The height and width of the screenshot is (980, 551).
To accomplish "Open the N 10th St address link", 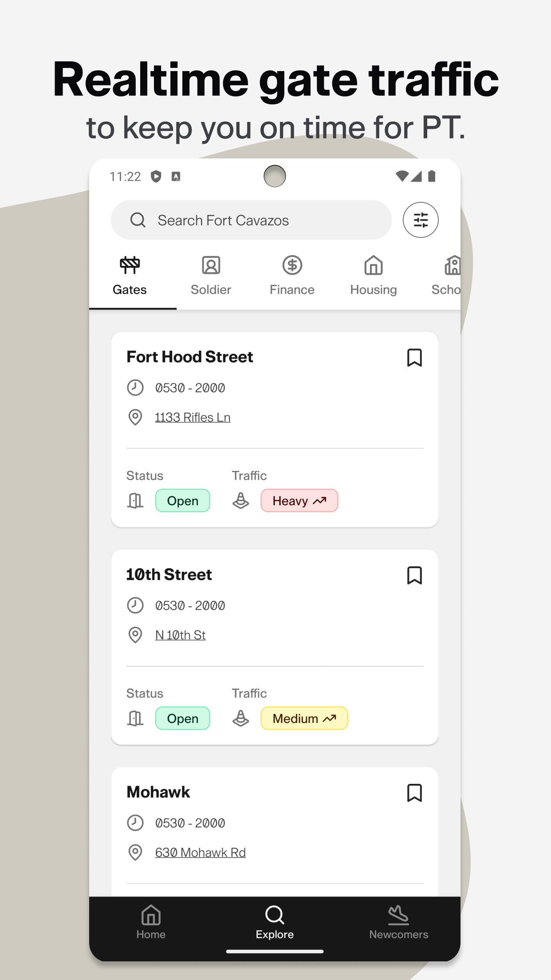I will point(180,635).
